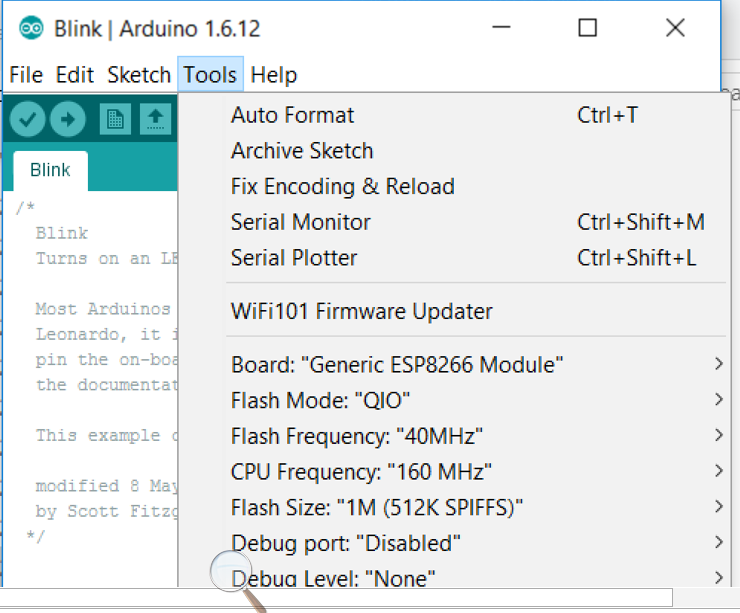Close the Arduino window
The image size is (740, 613).
(675, 27)
